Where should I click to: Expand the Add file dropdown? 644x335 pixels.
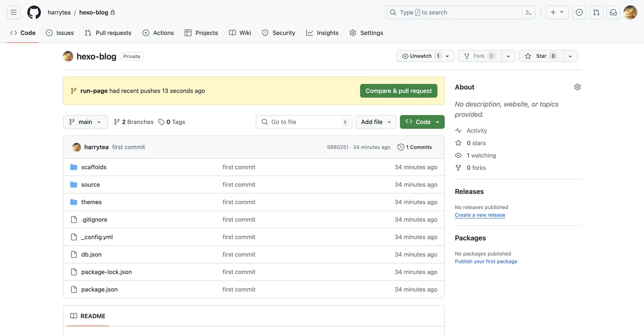pyautogui.click(x=376, y=122)
